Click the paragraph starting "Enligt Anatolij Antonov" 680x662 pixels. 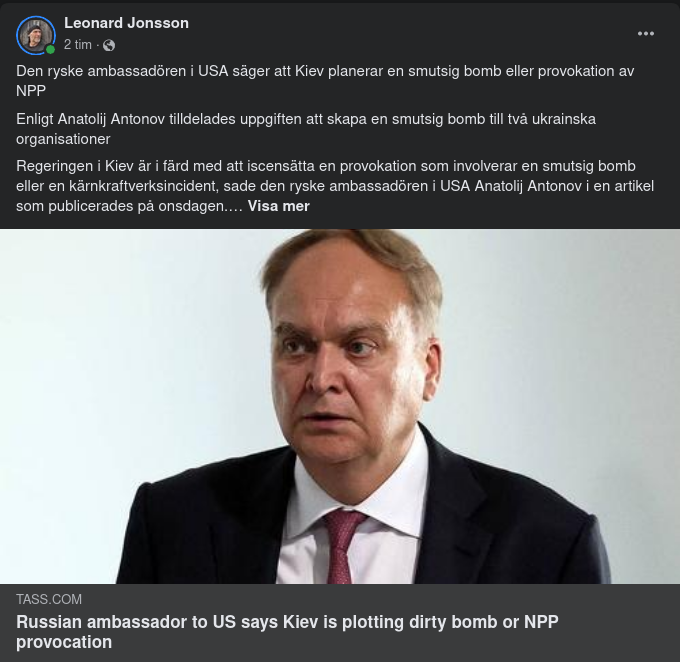[305, 119]
